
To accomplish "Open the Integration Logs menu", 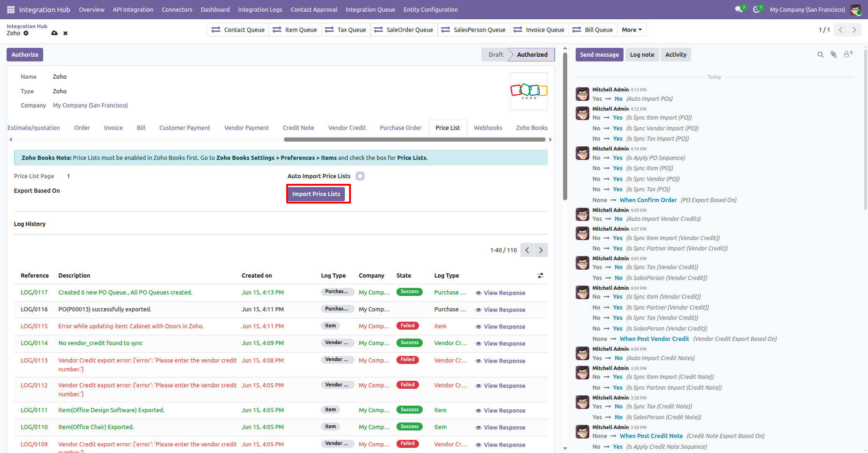I will point(260,9).
